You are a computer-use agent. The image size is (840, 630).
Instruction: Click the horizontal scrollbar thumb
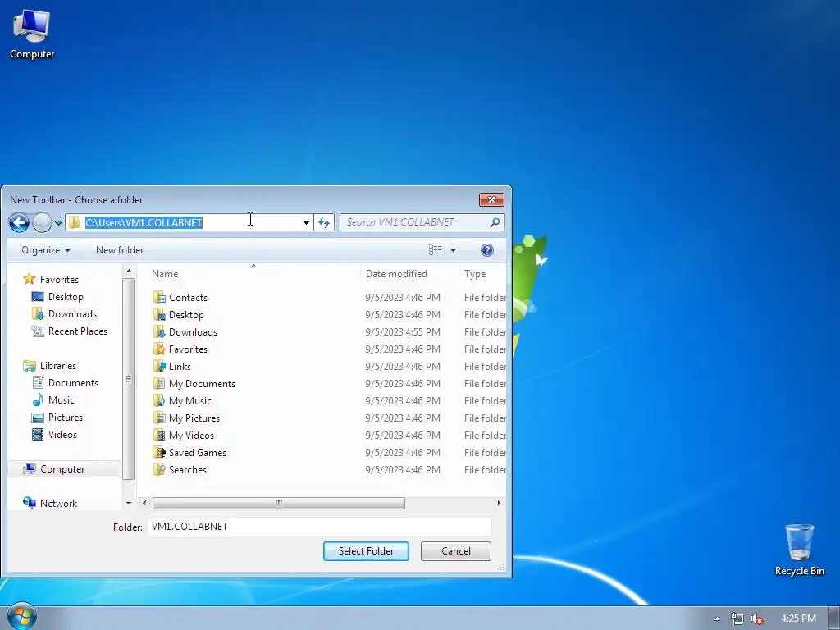[x=279, y=503]
